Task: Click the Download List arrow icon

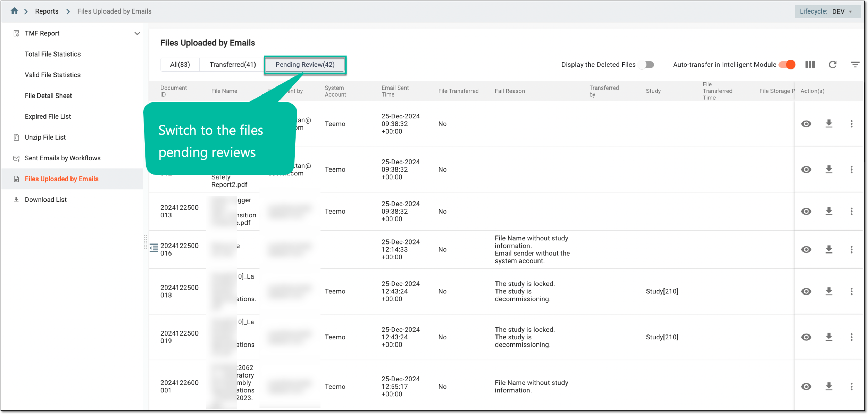Action: click(x=16, y=200)
